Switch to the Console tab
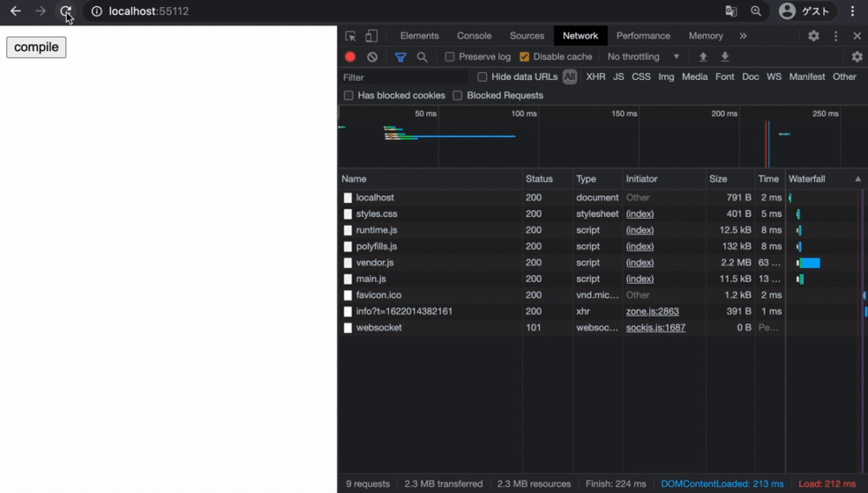This screenshot has width=868, height=493. [474, 36]
